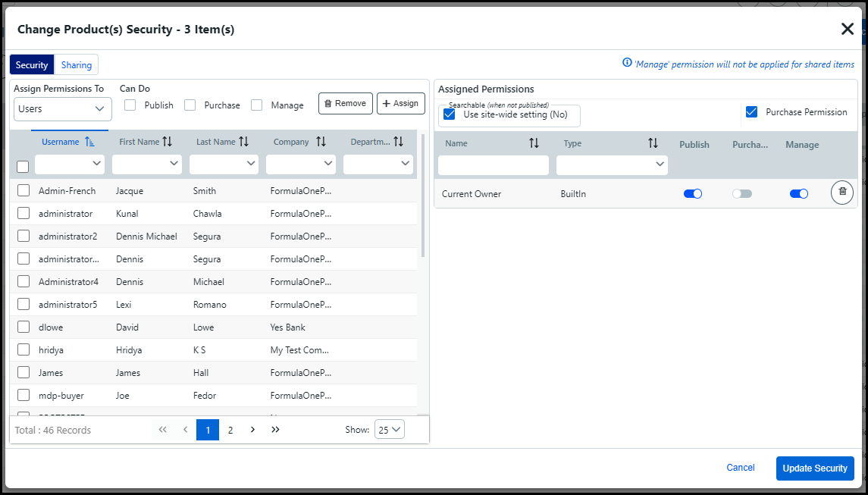868x495 pixels.
Task: Sort the Company column
Action: click(321, 142)
